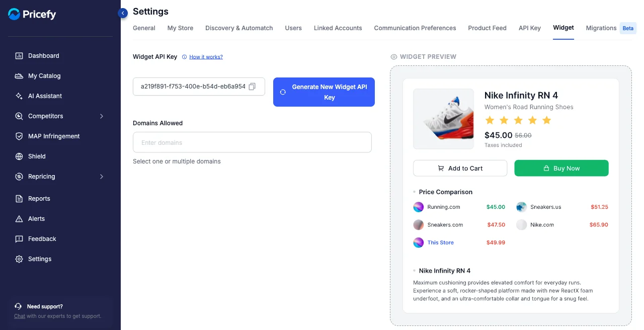Viewport: 644px width, 330px height.
Task: Copy the widget API key with copy icon
Action: (252, 87)
